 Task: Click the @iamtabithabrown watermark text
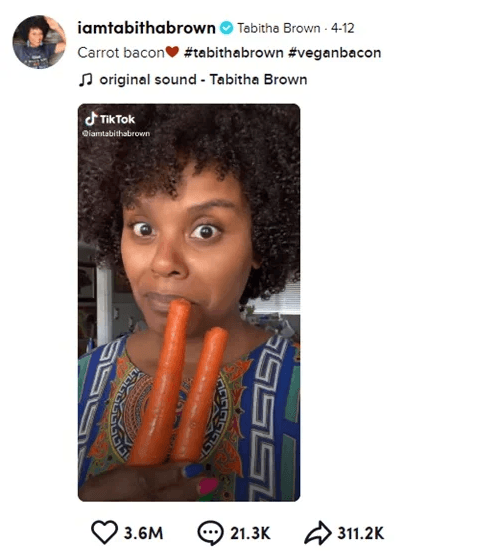(x=116, y=133)
